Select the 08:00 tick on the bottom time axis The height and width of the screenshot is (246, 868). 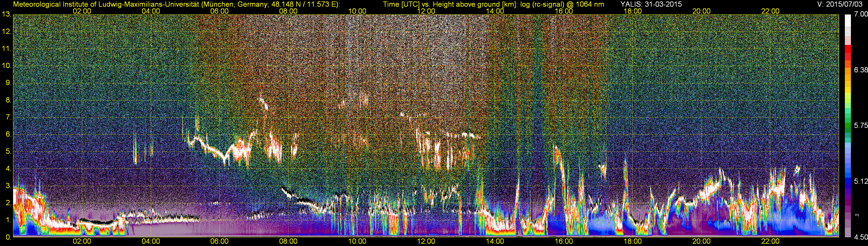[x=288, y=241]
